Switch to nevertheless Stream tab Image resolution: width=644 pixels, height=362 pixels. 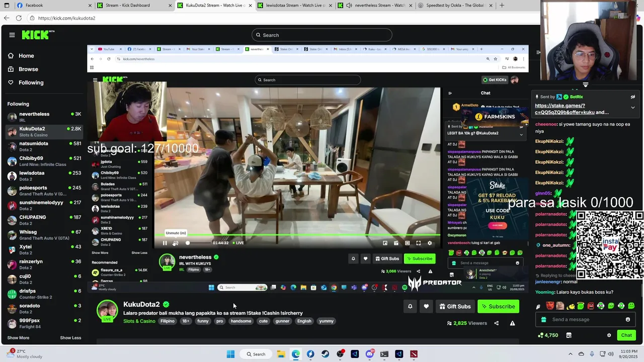pos(375,6)
